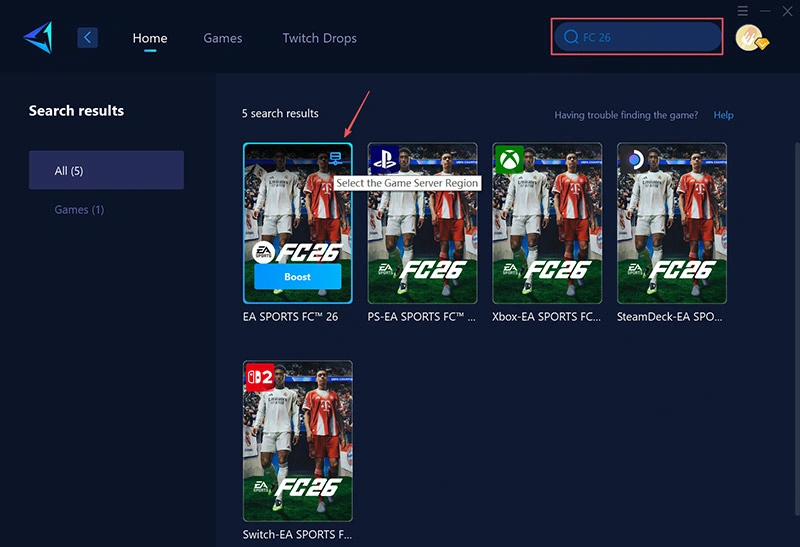Go back with the left arrow button
This screenshot has width=800, height=547.
(x=87, y=37)
